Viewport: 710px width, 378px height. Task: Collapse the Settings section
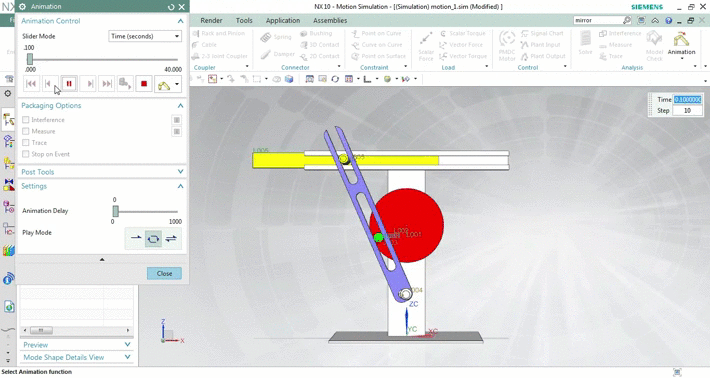pos(180,186)
